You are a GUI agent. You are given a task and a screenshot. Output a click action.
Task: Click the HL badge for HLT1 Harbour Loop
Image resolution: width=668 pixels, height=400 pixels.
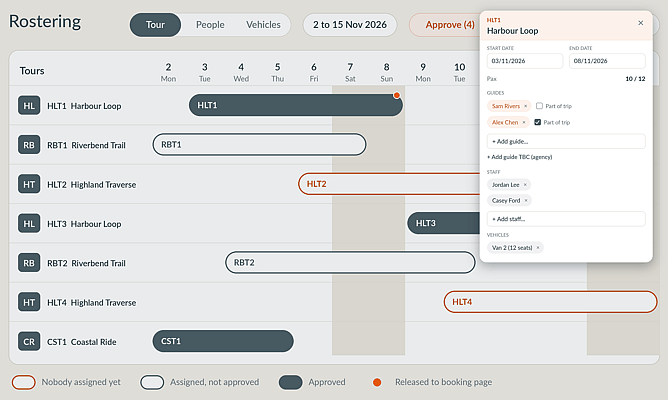click(x=29, y=106)
